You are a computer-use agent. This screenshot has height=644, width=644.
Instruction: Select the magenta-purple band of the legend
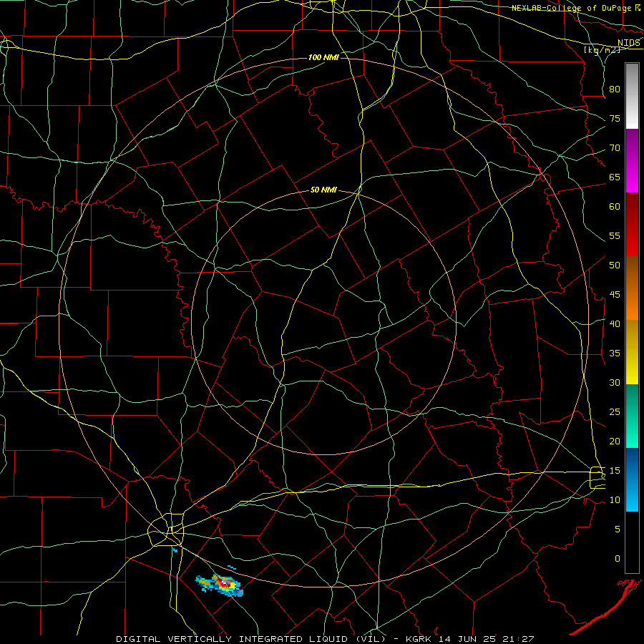point(632,160)
